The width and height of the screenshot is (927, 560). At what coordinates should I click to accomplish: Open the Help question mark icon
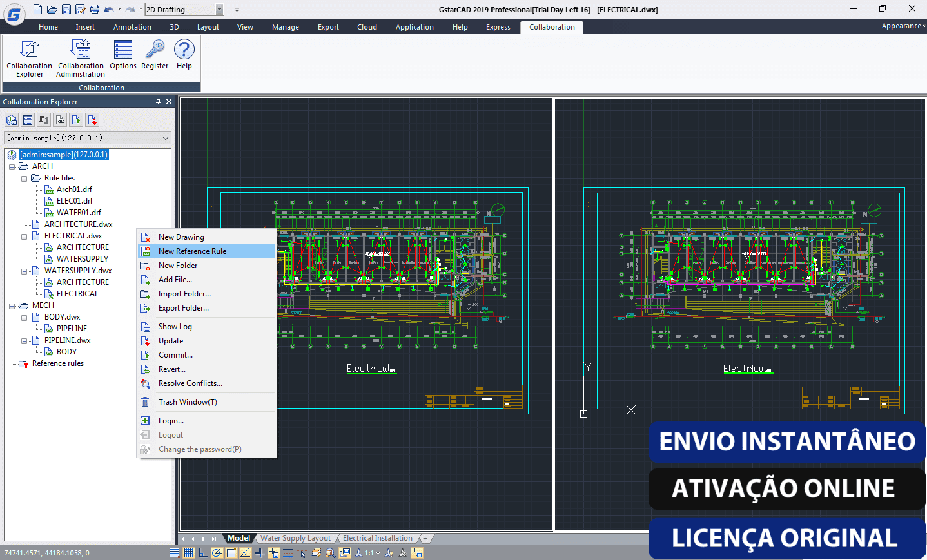pyautogui.click(x=184, y=55)
